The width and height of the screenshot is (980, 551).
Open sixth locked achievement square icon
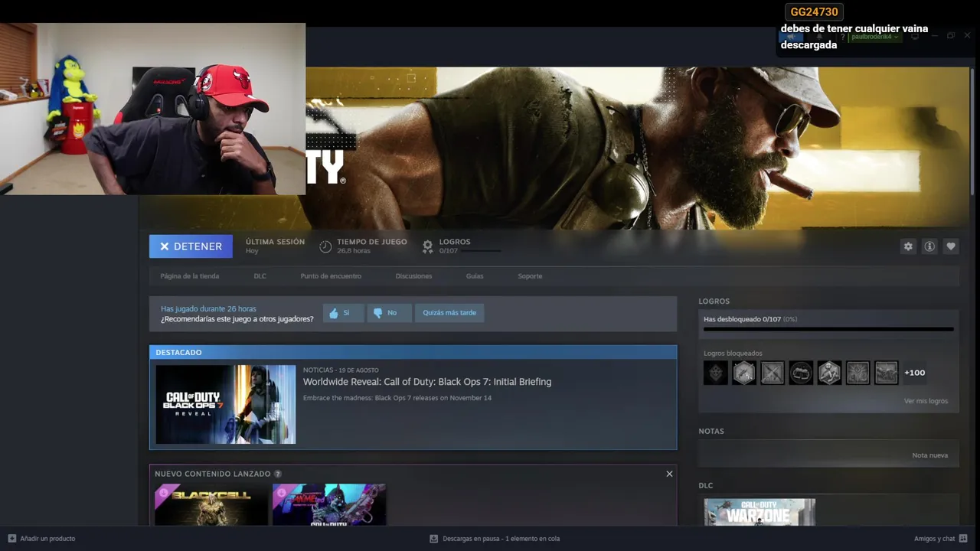[x=857, y=373]
